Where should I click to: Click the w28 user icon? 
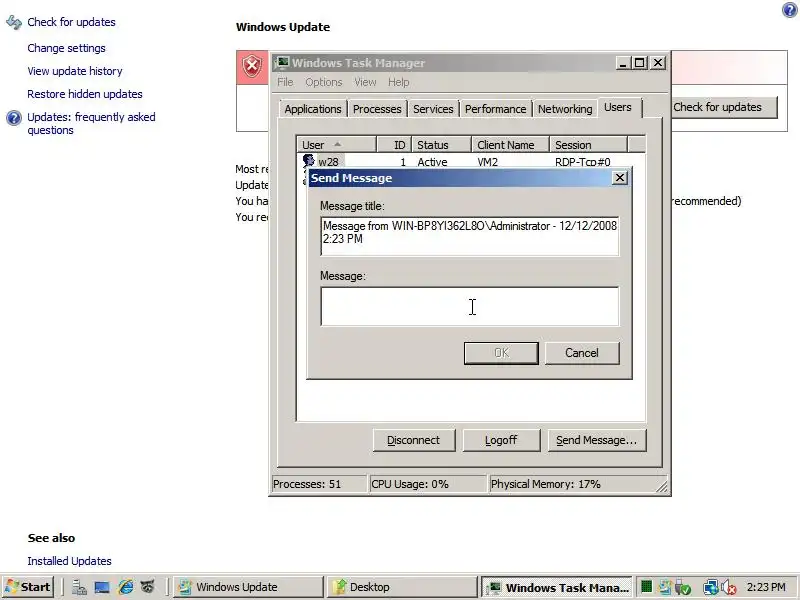[x=308, y=161]
